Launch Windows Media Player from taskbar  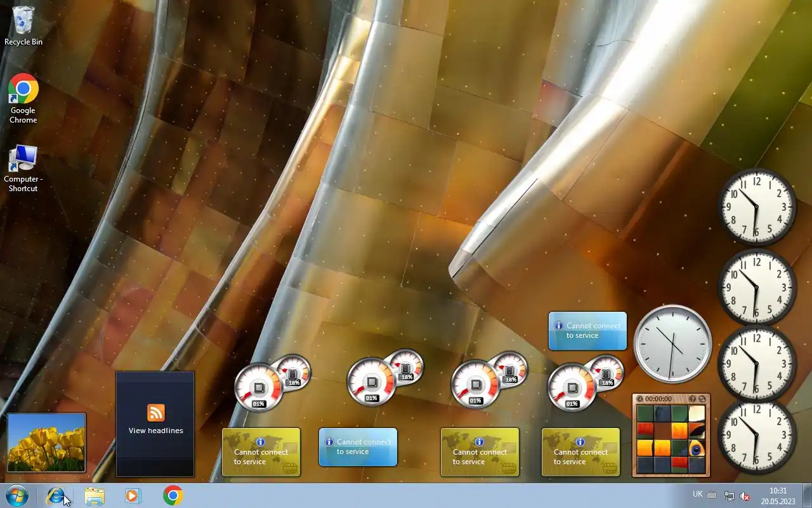(133, 496)
